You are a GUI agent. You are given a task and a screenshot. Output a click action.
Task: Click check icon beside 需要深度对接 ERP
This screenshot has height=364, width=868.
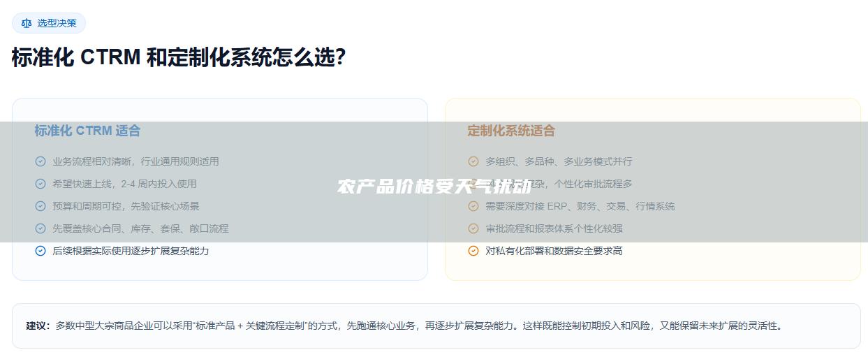point(473,206)
